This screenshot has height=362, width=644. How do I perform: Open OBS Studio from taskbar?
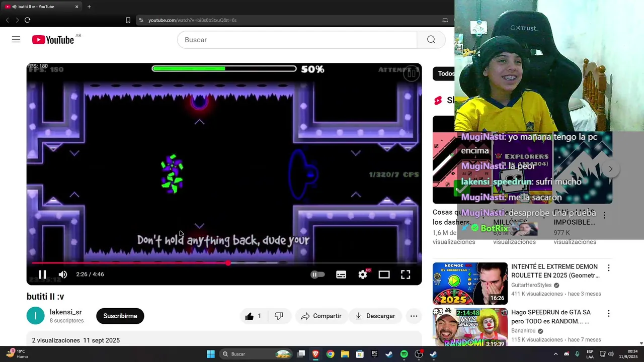pyautogui.click(x=419, y=354)
